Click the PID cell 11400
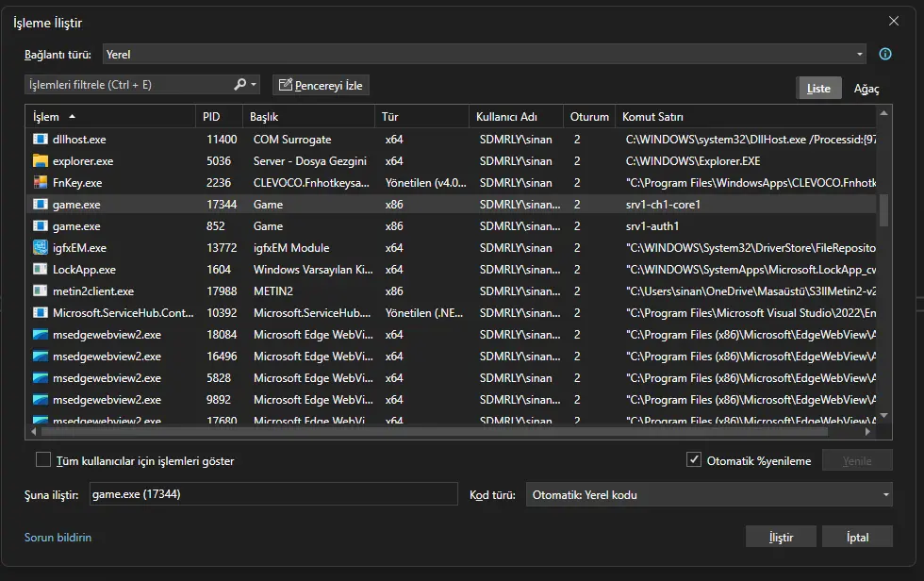 222,139
